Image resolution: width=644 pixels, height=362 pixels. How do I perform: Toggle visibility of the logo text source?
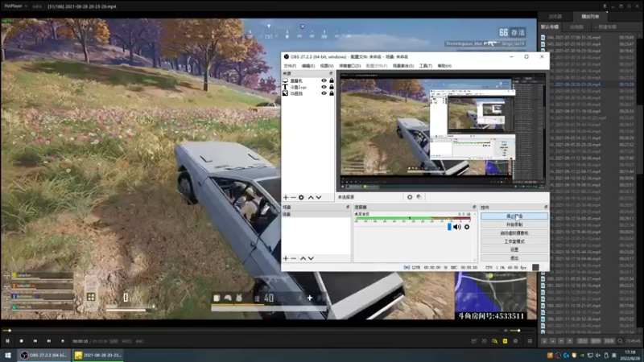click(x=324, y=87)
